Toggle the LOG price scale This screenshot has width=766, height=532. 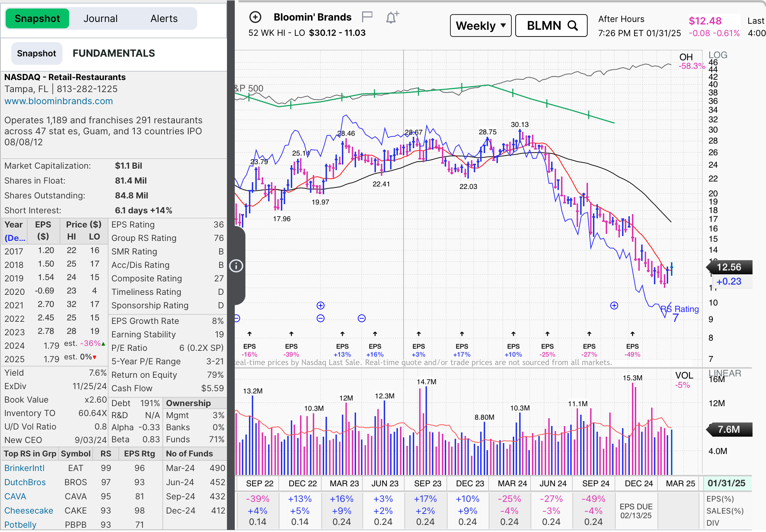coord(718,55)
